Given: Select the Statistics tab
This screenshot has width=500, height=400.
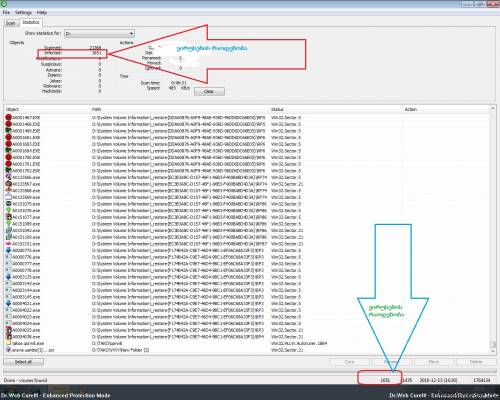Looking at the screenshot, I should point(31,22).
